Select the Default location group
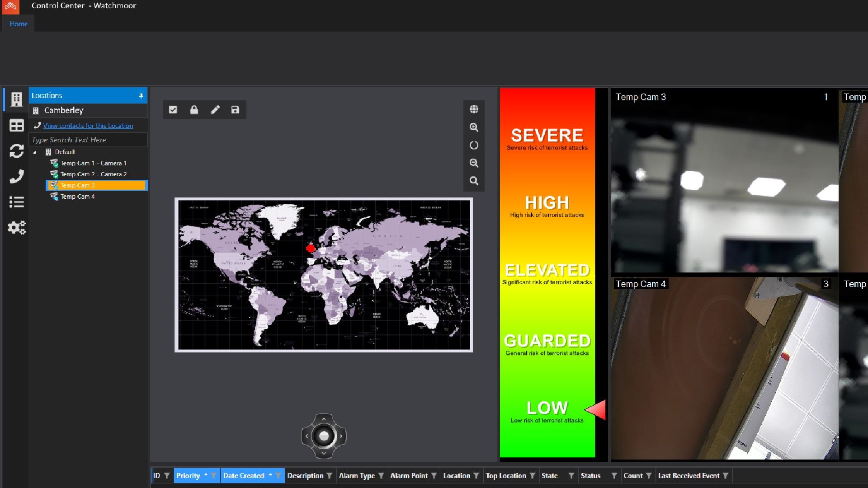This screenshot has height=488, width=868. (x=65, y=152)
